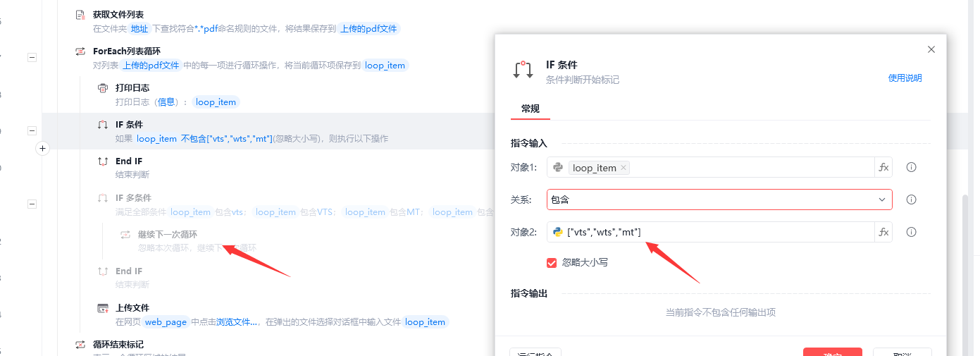The height and width of the screenshot is (356, 980).
Task: Click the add-step plus button
Action: click(42, 149)
